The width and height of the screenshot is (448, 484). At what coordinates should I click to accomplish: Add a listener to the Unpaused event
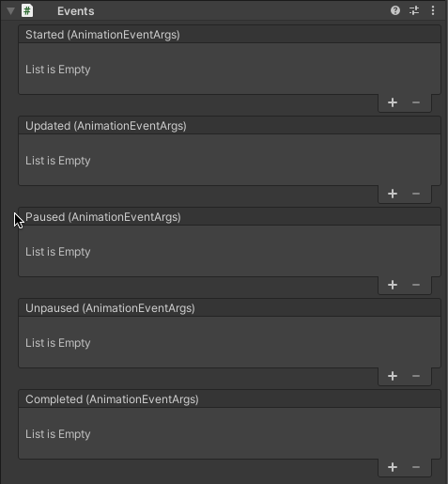click(393, 376)
